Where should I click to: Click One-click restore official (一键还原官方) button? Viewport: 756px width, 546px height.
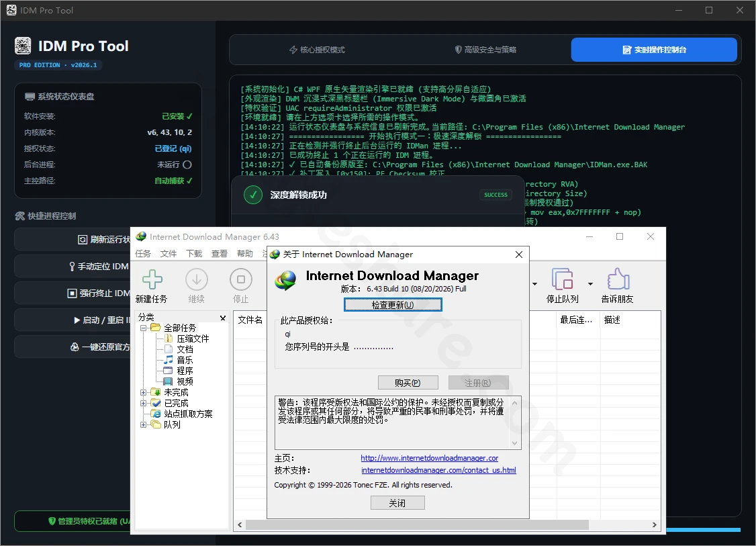(73, 347)
